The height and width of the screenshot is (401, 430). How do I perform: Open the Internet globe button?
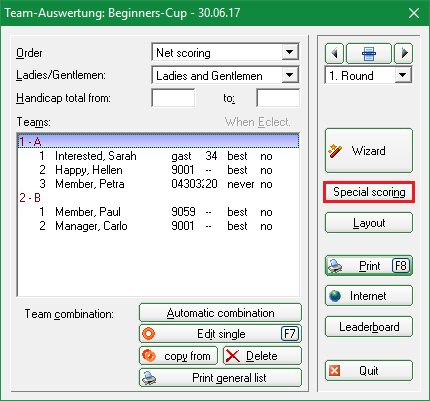369,296
